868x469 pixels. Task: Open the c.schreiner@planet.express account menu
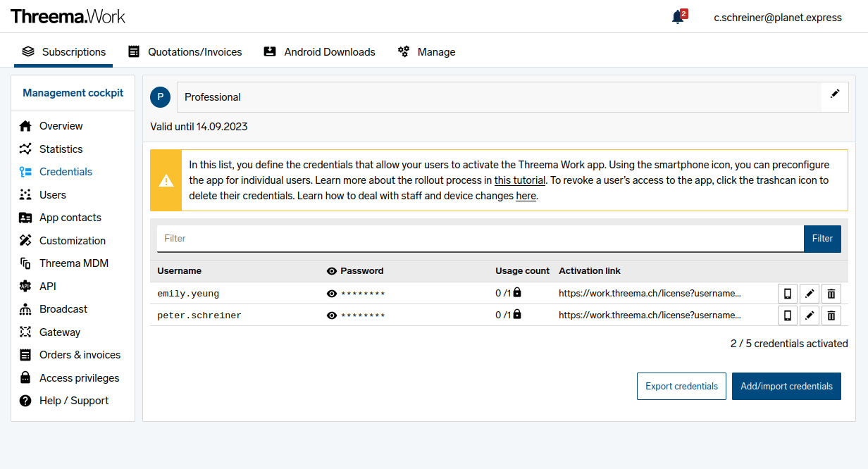(778, 18)
